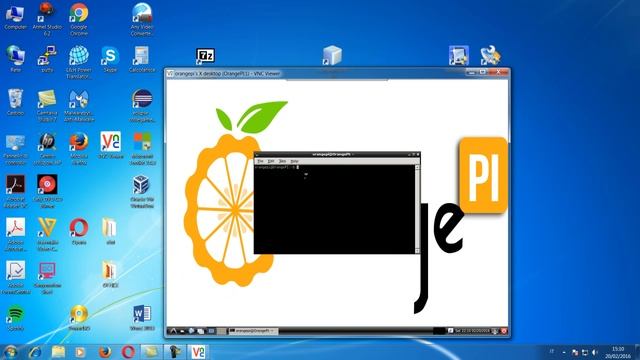
Task: Open the volume control in tray
Action: 595,352
